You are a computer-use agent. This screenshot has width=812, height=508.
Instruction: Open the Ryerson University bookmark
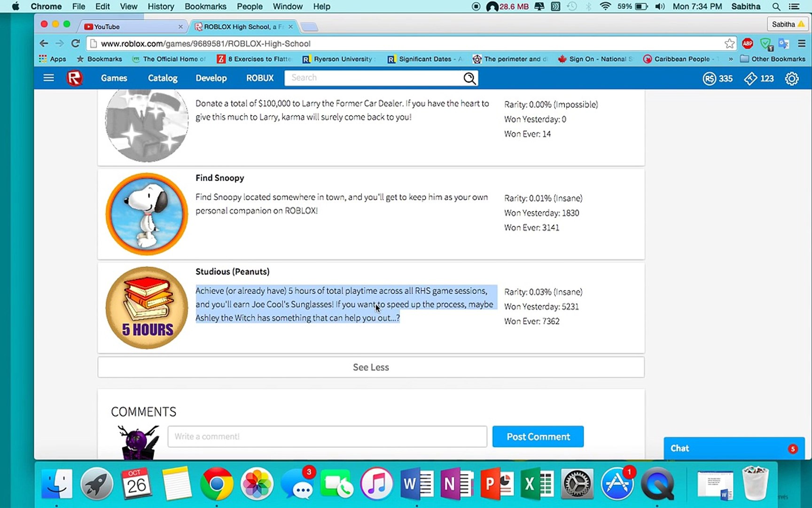(338, 59)
